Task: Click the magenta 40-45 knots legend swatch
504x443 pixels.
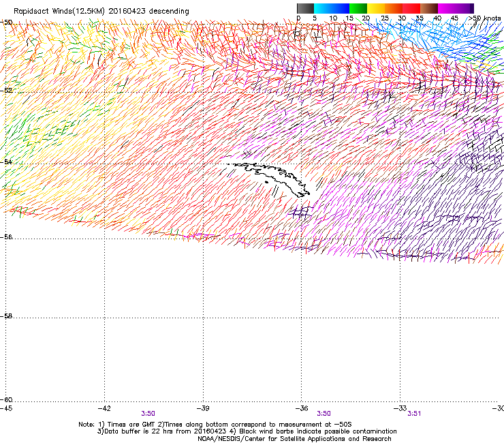Action: point(447,8)
